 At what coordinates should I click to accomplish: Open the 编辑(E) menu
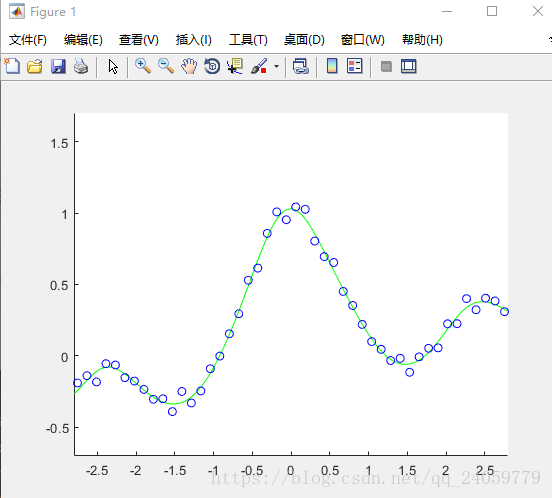83,40
